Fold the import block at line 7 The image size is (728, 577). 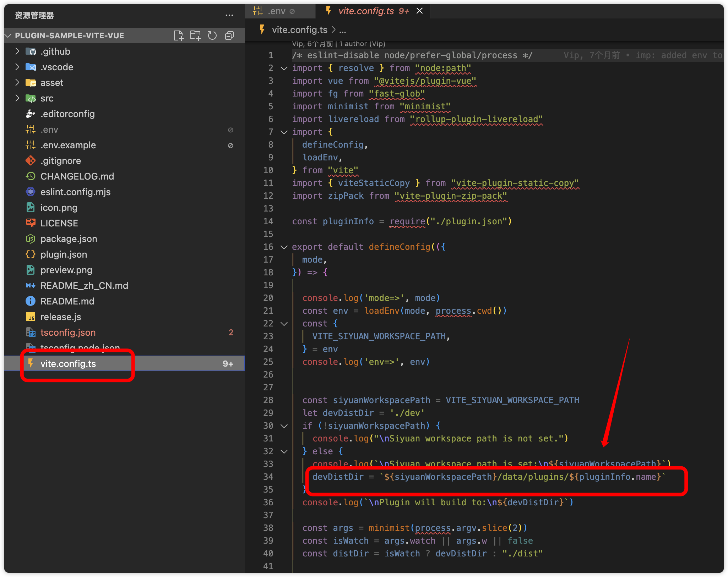tap(284, 132)
